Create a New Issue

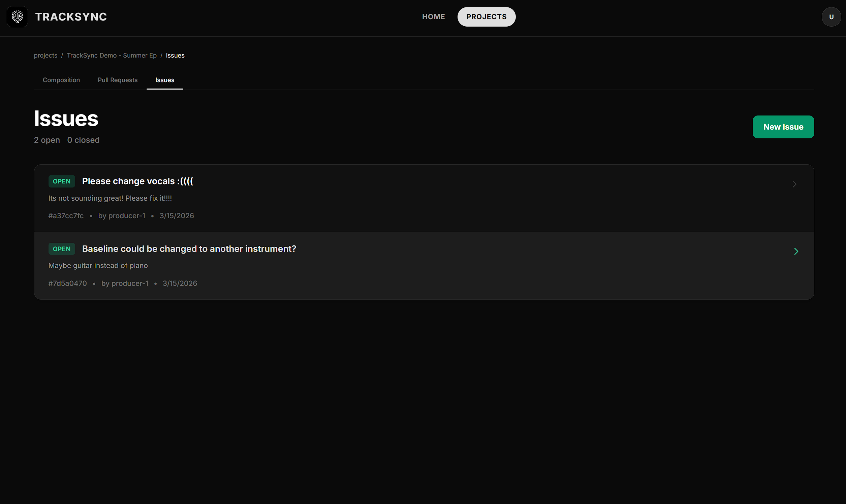coord(783,127)
